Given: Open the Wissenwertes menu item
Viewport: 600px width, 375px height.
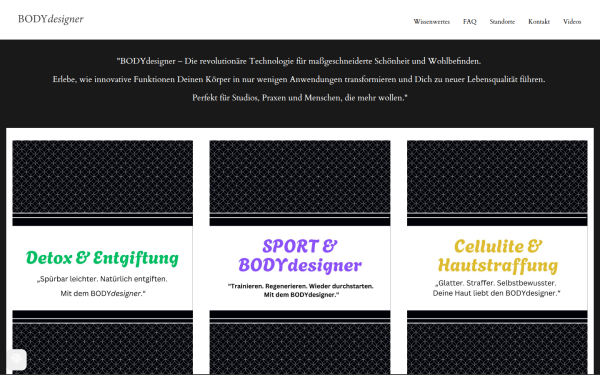Looking at the screenshot, I should coord(431,22).
